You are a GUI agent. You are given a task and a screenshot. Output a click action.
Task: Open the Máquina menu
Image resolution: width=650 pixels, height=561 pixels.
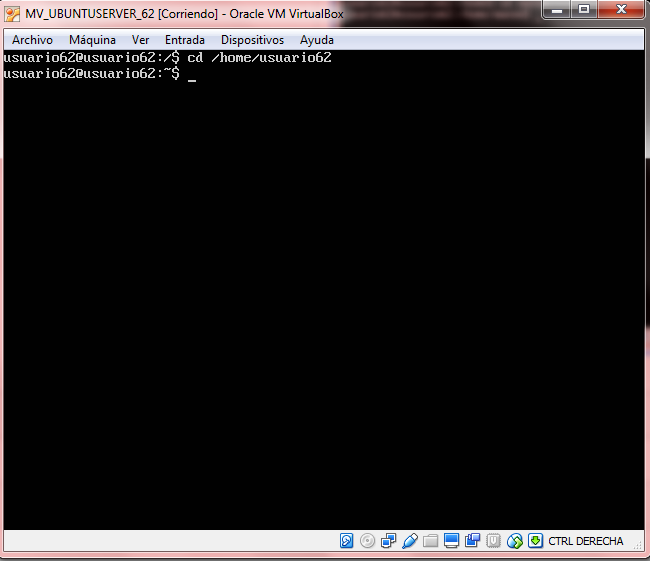[92, 40]
